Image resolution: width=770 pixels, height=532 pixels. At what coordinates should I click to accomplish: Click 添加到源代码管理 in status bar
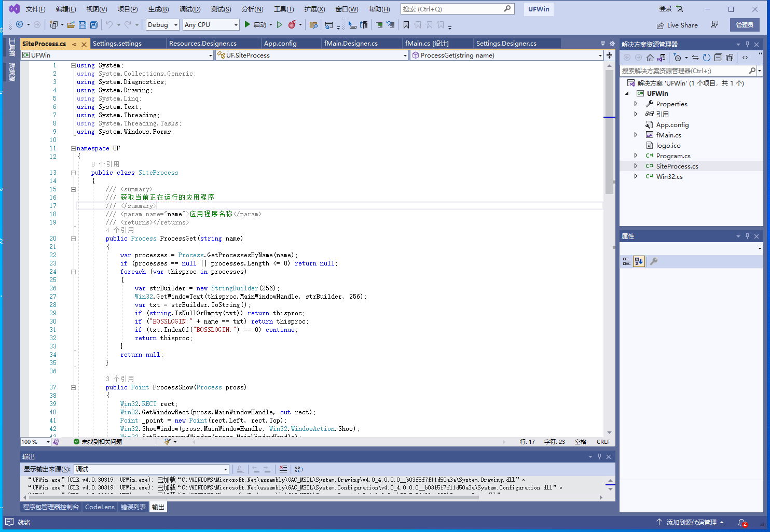pos(691,522)
